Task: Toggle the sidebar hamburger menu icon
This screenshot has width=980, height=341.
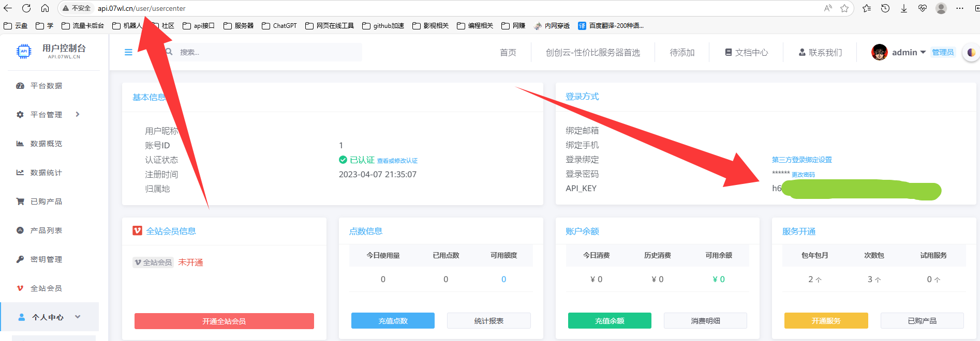Action: 128,52
